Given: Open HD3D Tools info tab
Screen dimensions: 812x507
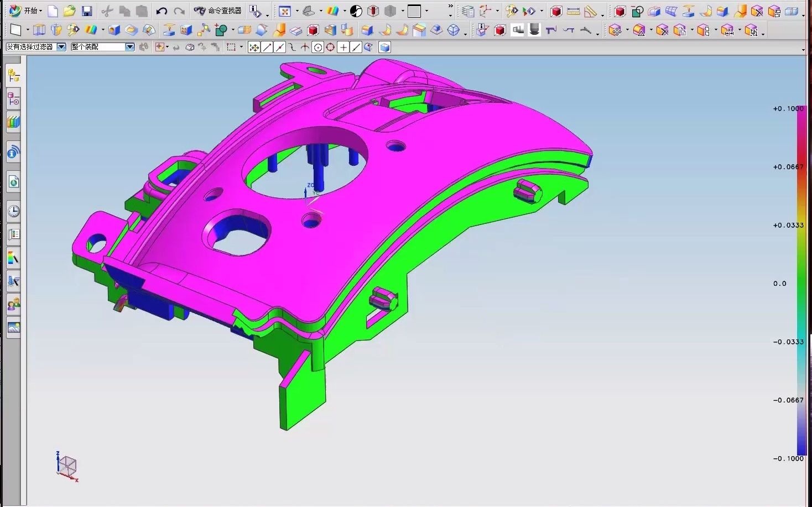Looking at the screenshot, I should 14,152.
